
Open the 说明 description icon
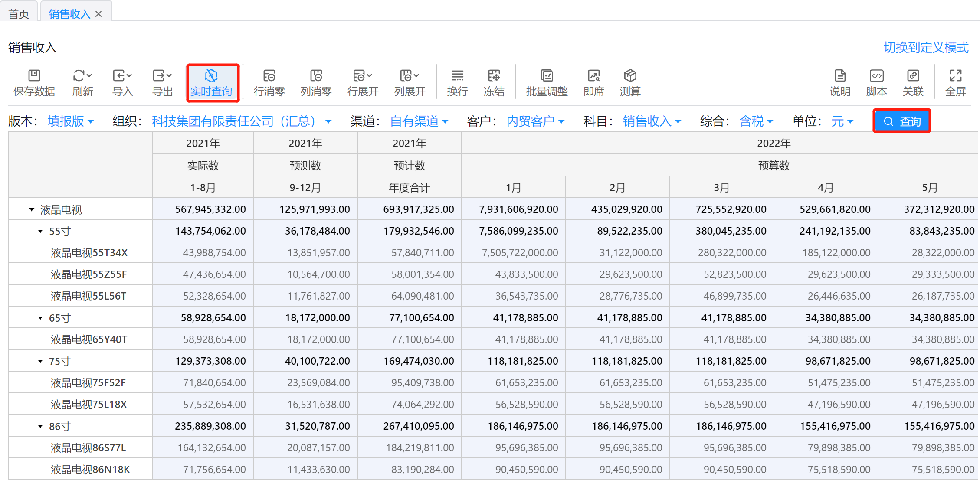[840, 76]
